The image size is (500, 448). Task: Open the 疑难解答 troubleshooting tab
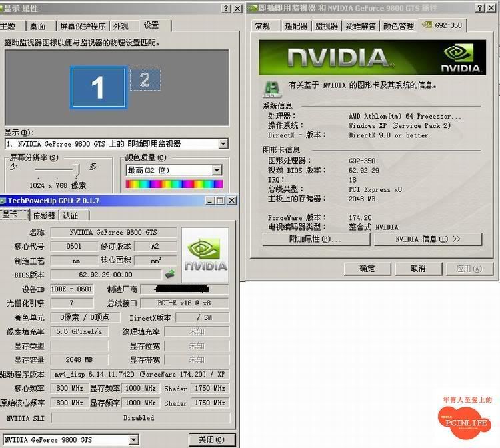pyautogui.click(x=361, y=26)
